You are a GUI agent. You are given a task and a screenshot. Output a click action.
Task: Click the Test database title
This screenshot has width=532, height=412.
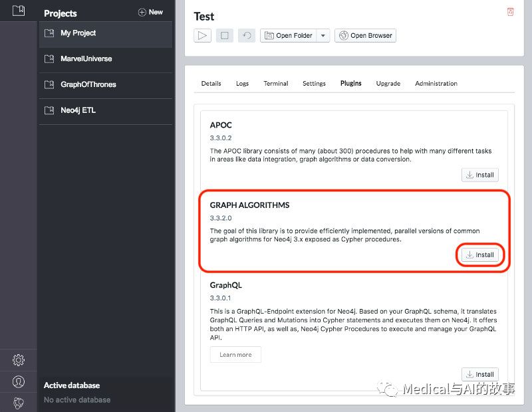[204, 17]
